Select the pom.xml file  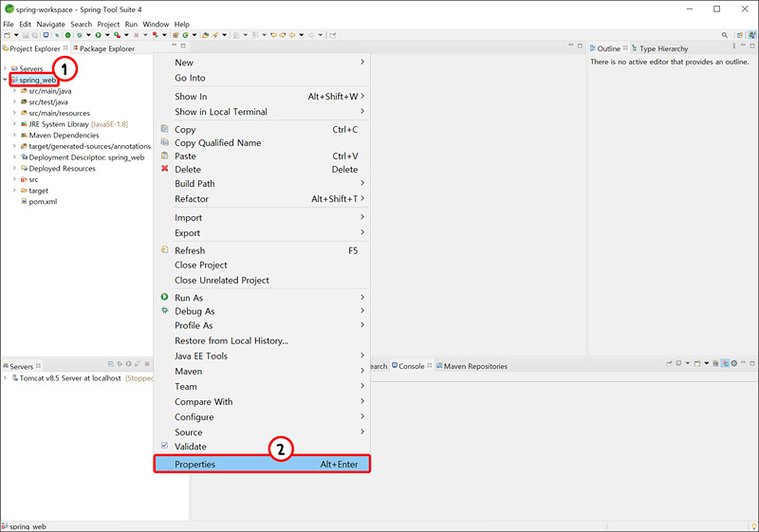[39, 201]
